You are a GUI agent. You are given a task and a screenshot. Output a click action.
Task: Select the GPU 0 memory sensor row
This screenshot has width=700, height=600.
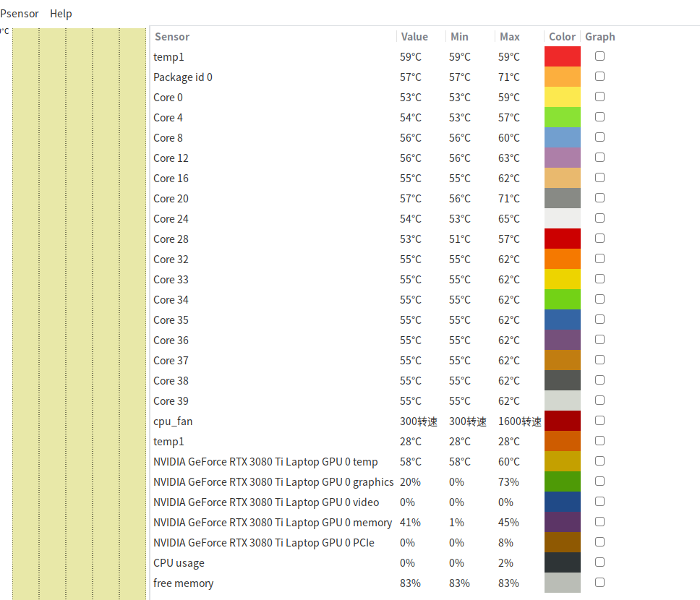pos(272,522)
